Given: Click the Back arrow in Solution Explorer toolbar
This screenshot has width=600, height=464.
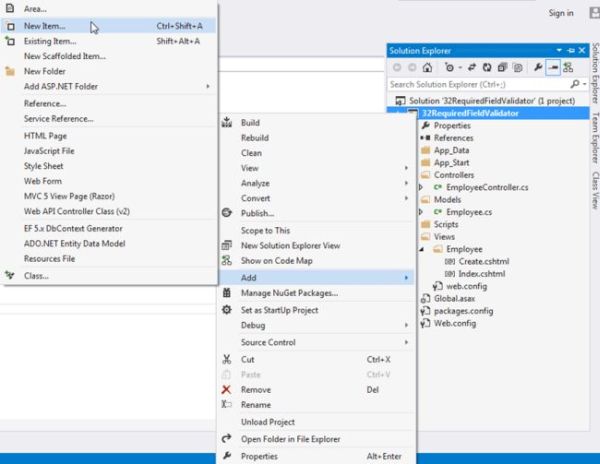Looking at the screenshot, I should pos(397,68).
